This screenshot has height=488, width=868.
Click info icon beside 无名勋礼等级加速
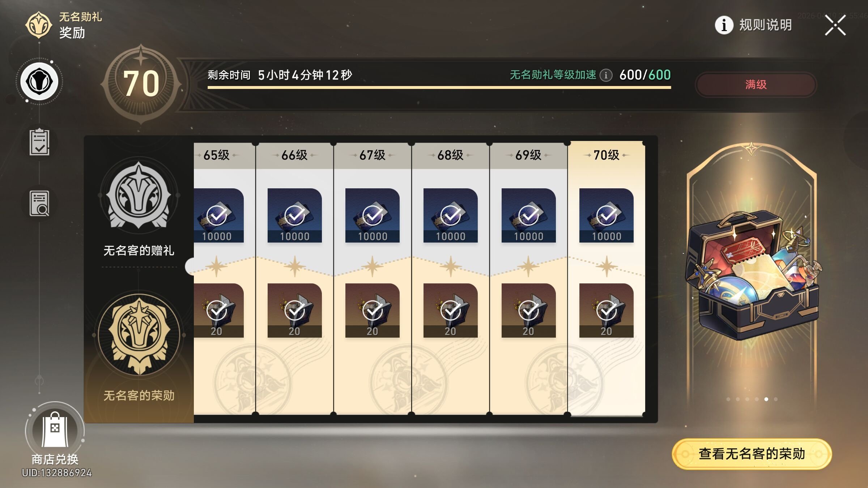pyautogui.click(x=606, y=75)
